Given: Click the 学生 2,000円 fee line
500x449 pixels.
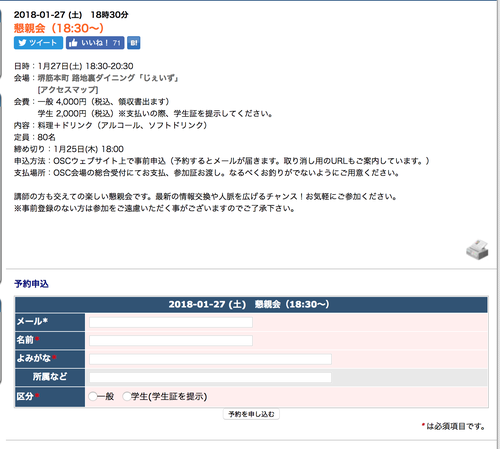Looking at the screenshot, I should [155, 113].
